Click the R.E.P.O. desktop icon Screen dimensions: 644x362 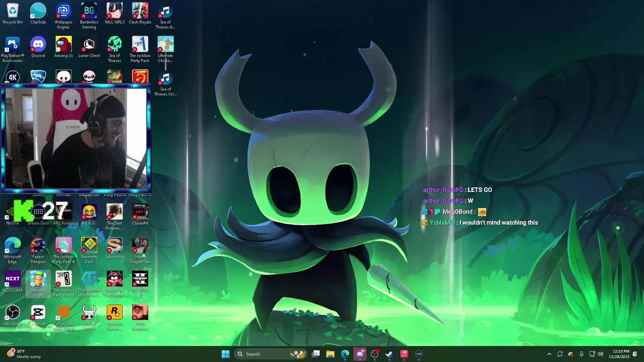point(89,215)
